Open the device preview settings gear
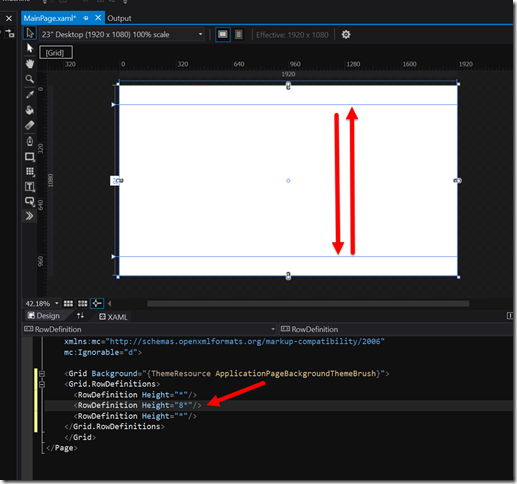Screen dimensions: 517x484 [x=346, y=34]
